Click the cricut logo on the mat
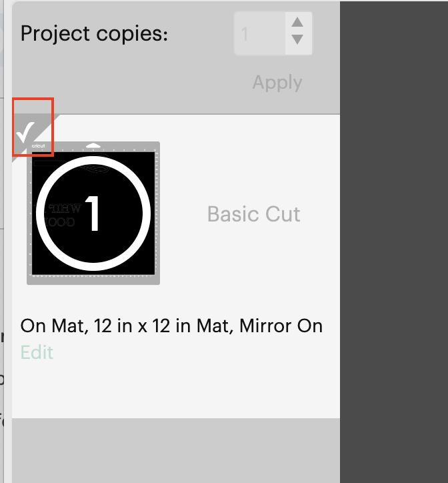The width and height of the screenshot is (448, 483). point(39,145)
